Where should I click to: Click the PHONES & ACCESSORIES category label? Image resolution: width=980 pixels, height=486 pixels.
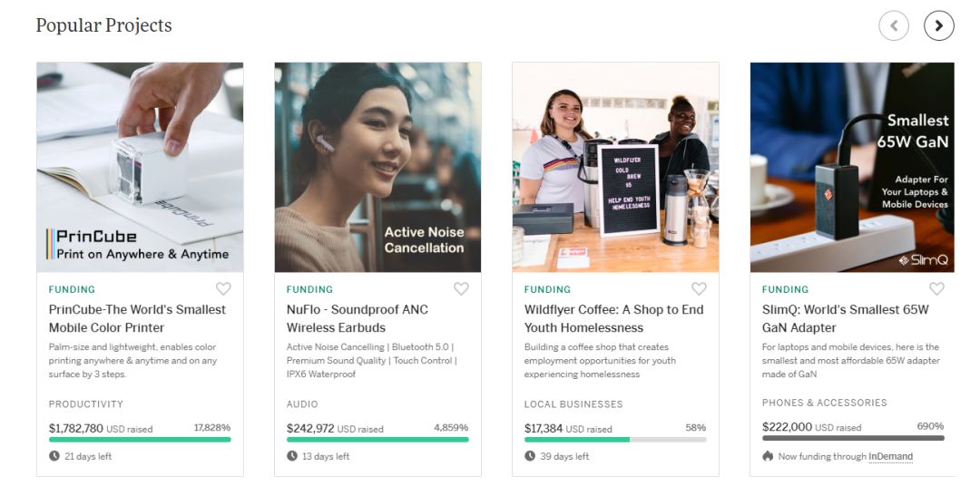[x=825, y=403]
